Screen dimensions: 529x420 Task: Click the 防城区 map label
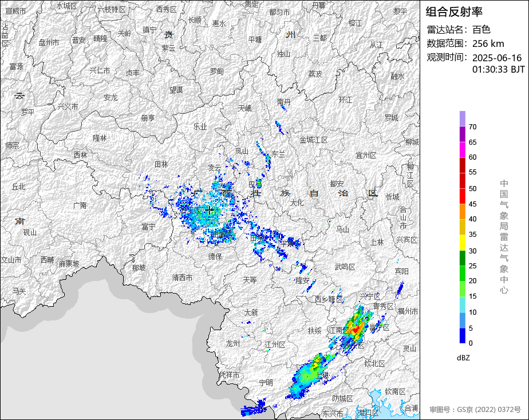coord(342,398)
